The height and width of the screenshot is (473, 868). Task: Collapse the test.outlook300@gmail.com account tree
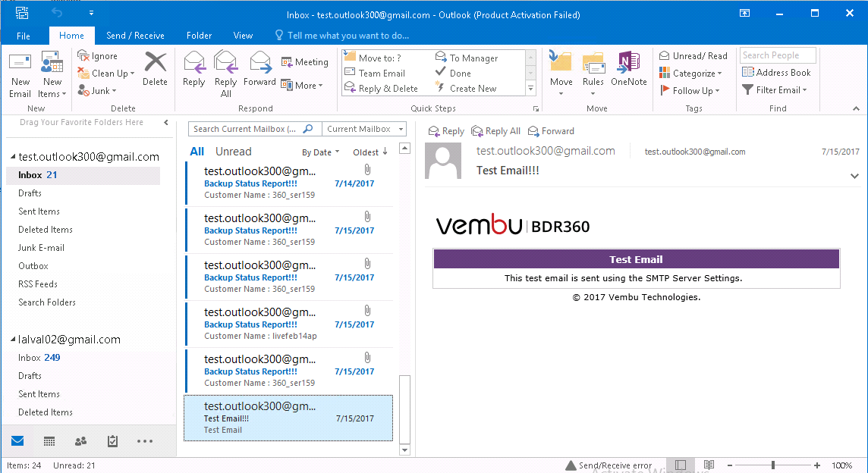tap(13, 157)
